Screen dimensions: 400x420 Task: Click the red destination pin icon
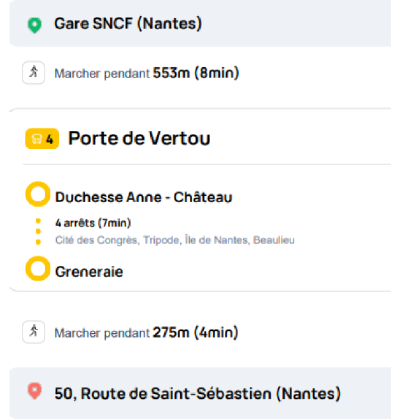coord(34,391)
